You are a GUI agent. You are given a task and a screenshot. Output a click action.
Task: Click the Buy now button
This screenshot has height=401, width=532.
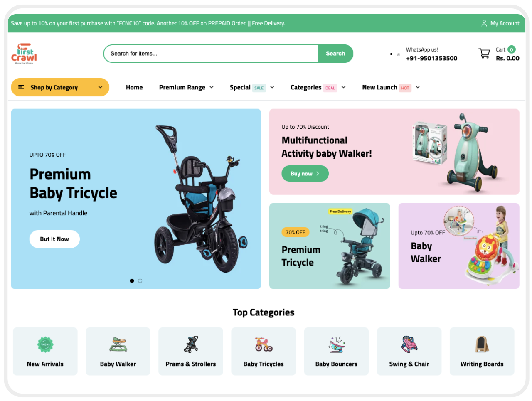[x=305, y=174]
